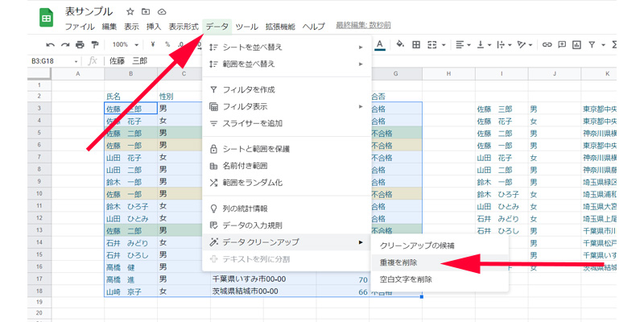Open the 編集 menu
Image resolution: width=644 pixels, height=322 pixels.
click(x=109, y=27)
